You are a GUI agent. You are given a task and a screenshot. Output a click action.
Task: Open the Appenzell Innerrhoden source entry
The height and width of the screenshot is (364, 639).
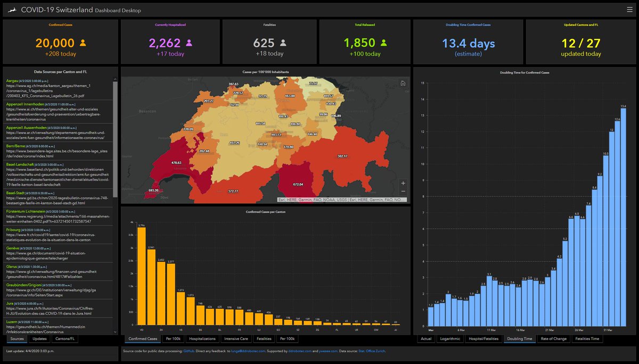tap(58, 111)
